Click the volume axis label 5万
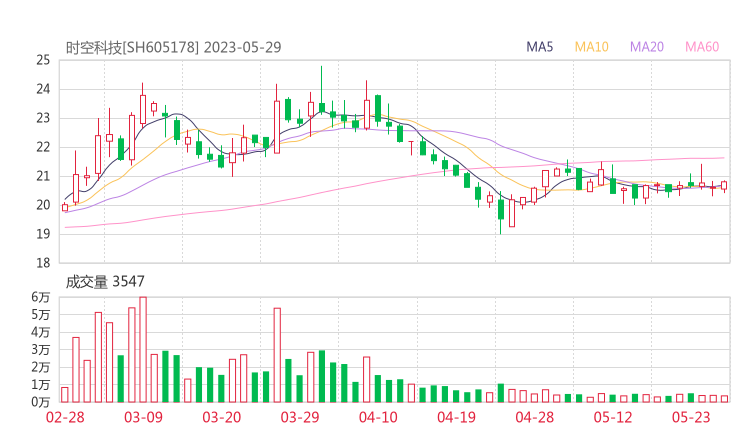The width and height of the screenshot is (740, 440). [41, 314]
